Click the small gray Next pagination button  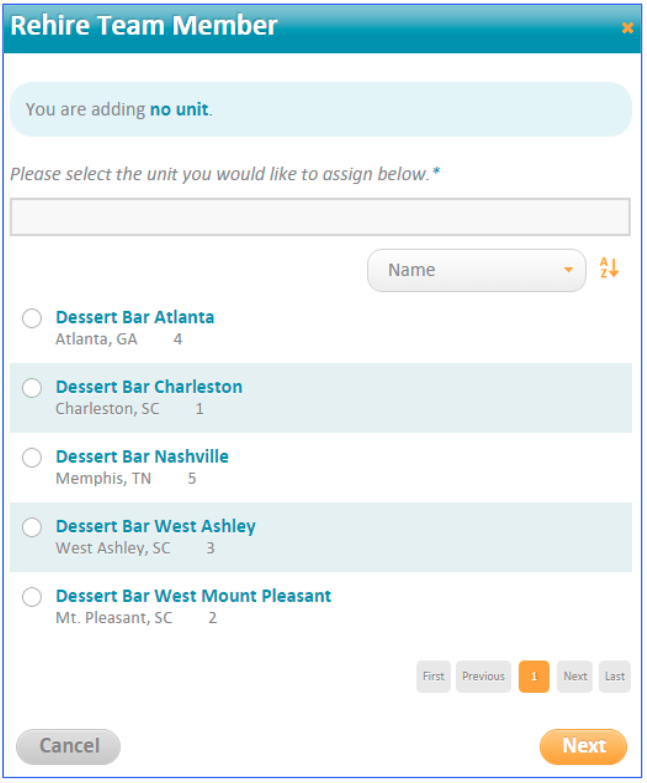point(575,677)
